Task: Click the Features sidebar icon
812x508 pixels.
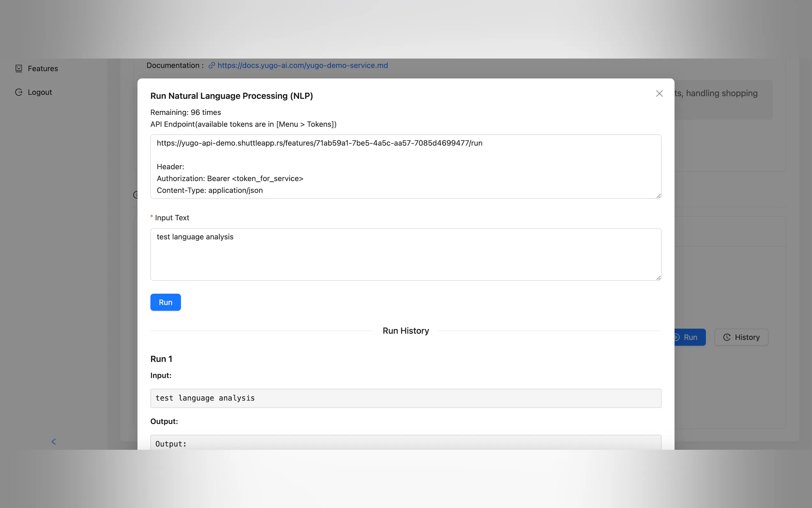Action: point(19,68)
